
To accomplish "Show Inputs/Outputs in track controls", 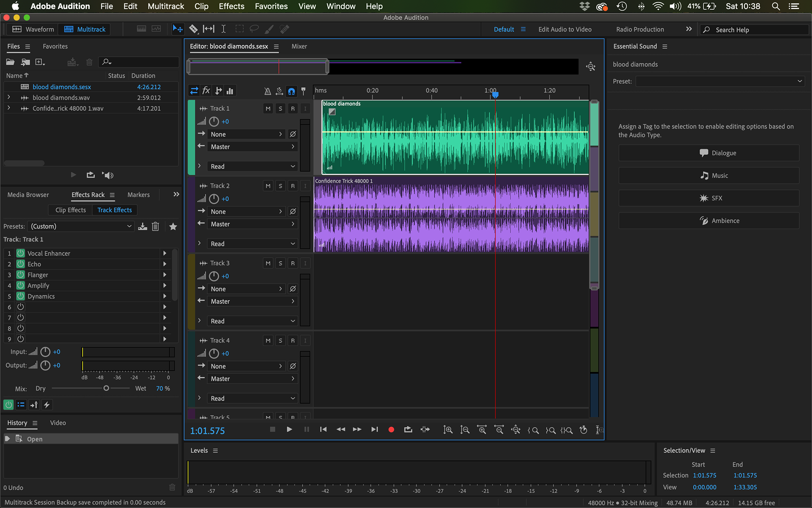I will (x=194, y=91).
